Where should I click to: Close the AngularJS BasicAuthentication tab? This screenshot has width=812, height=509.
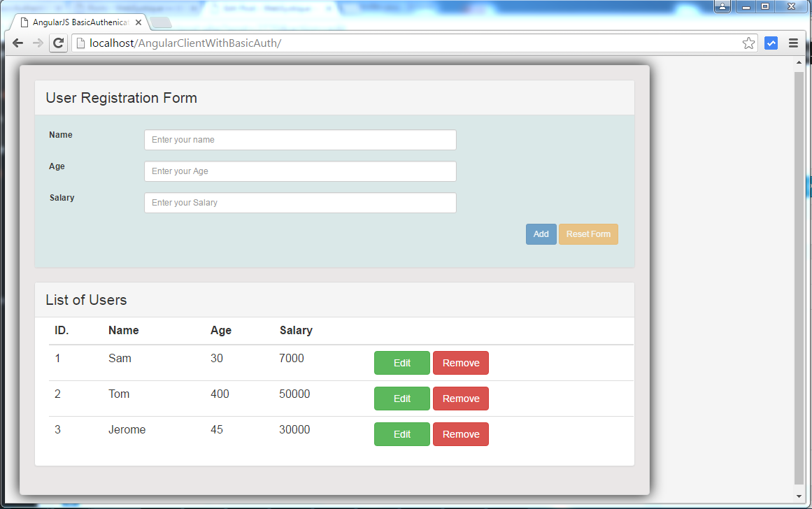pyautogui.click(x=138, y=22)
